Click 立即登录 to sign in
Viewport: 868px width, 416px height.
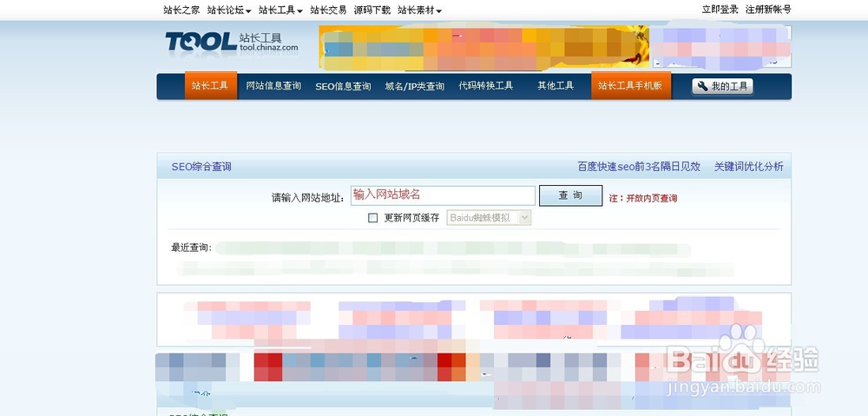coord(720,10)
